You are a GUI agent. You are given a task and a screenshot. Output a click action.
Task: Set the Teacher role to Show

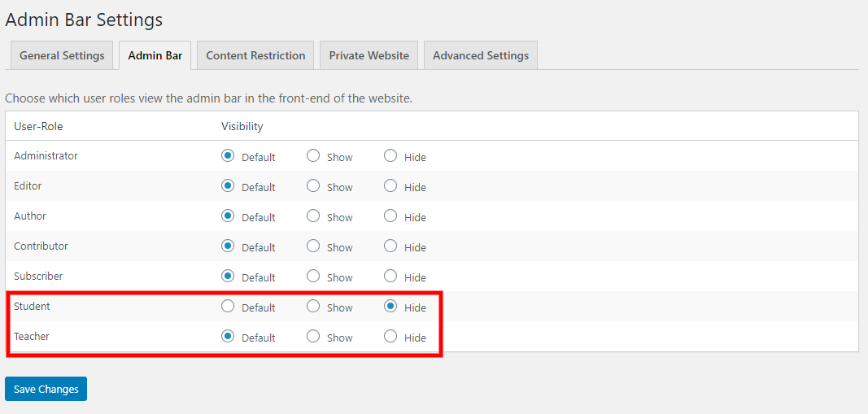pyautogui.click(x=313, y=336)
